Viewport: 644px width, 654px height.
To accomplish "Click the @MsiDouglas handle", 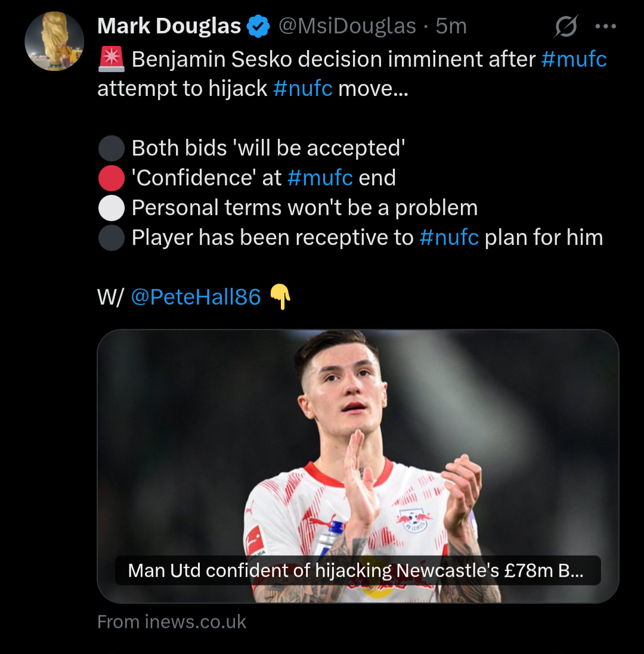I will pyautogui.click(x=348, y=26).
